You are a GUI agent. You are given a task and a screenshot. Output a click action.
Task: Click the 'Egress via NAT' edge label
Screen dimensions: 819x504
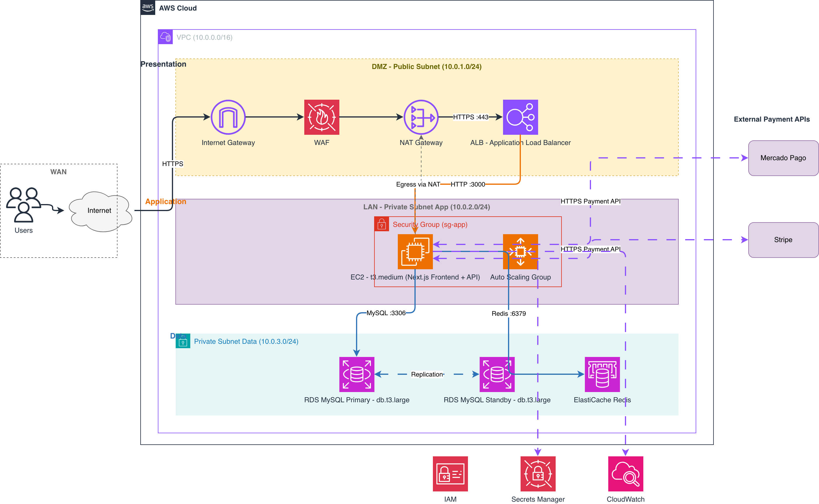tap(418, 184)
